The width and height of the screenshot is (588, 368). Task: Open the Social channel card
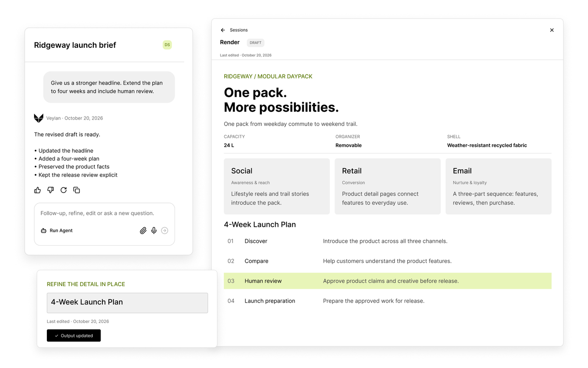tap(277, 186)
